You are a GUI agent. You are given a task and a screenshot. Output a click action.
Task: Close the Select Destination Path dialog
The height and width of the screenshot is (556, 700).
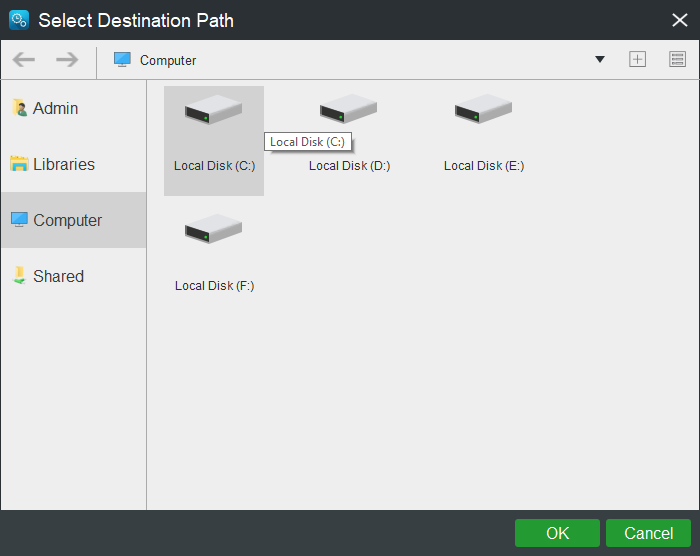(x=680, y=19)
